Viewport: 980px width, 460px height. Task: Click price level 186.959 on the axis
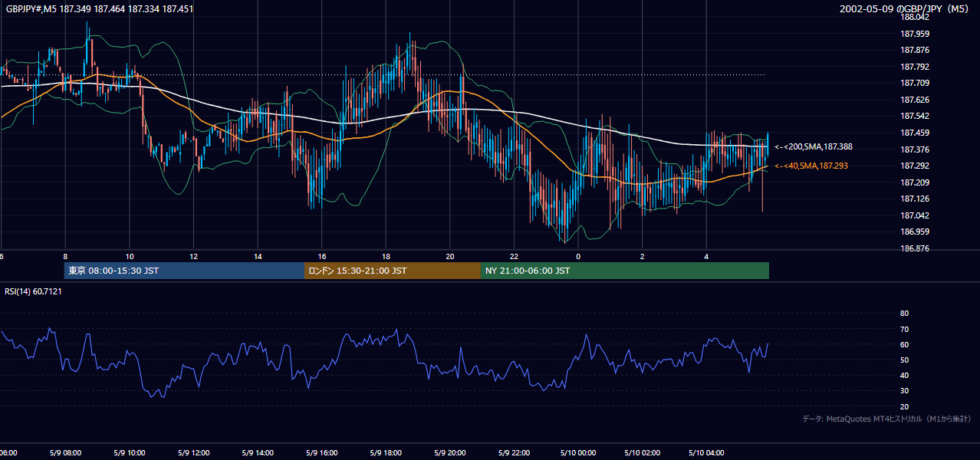914,232
